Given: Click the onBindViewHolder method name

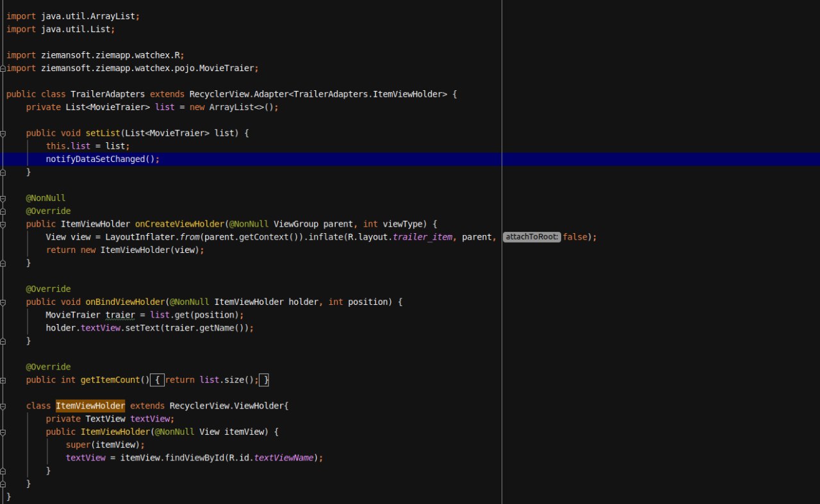Looking at the screenshot, I should click(125, 302).
